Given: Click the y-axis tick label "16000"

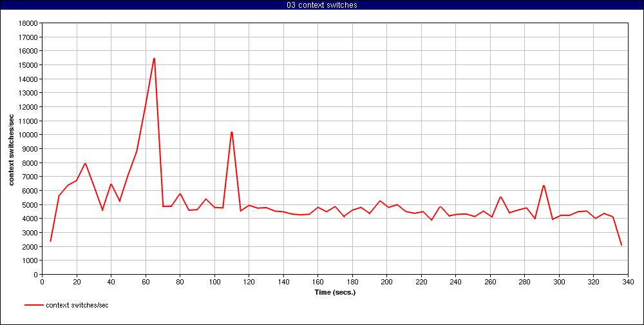Looking at the screenshot, I should pyautogui.click(x=28, y=51).
